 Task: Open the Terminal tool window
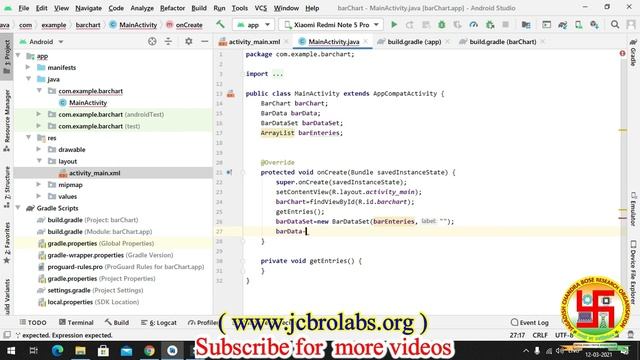tap(76, 322)
